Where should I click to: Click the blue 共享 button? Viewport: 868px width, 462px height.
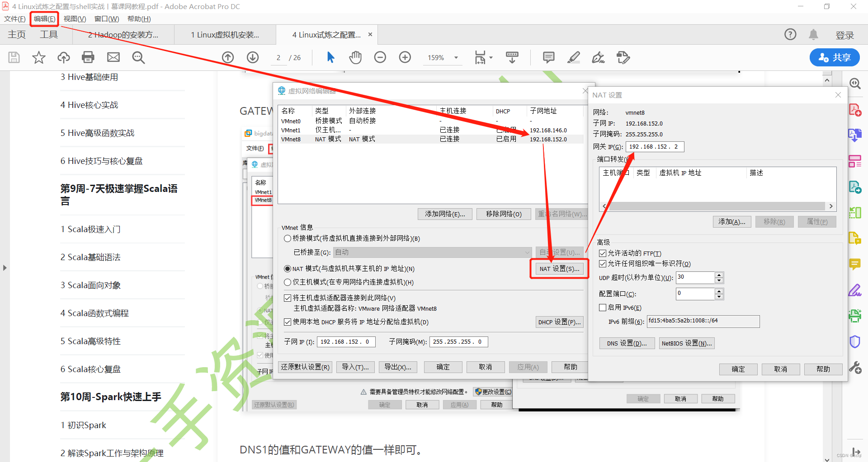pyautogui.click(x=834, y=57)
